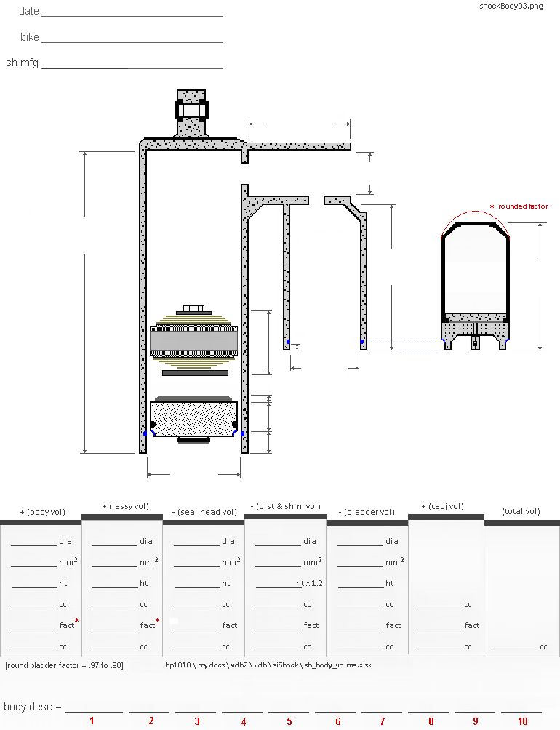560x730 pixels.
Task: Click the dia blank in body vol column
Action: coord(33,542)
